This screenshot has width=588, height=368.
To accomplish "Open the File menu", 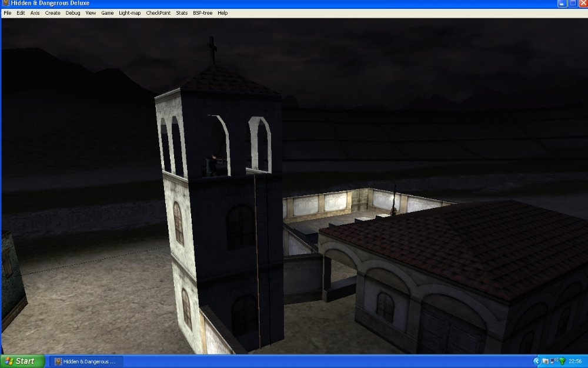I will (x=8, y=13).
